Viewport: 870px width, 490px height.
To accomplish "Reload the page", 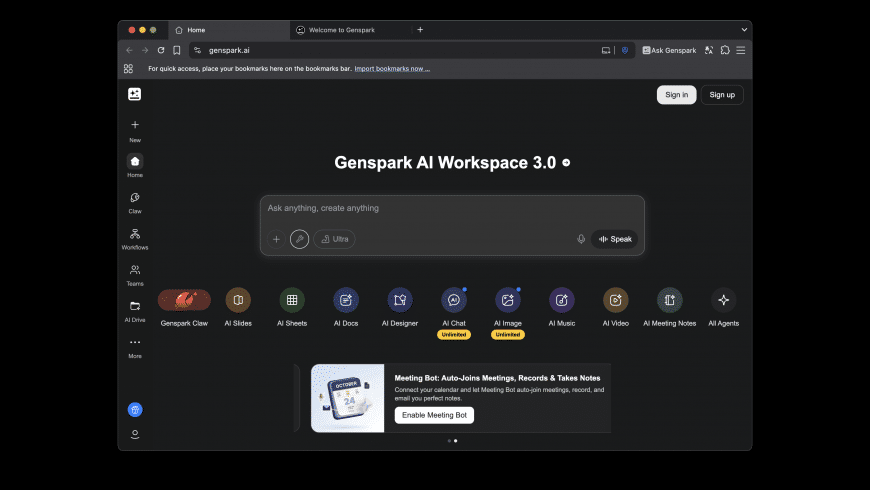I will click(161, 50).
